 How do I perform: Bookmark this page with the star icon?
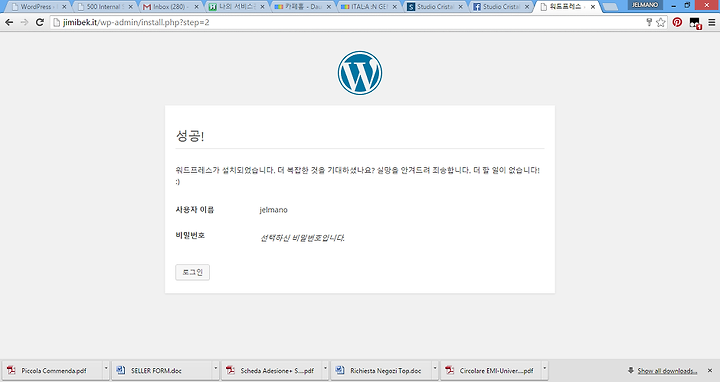tap(661, 22)
